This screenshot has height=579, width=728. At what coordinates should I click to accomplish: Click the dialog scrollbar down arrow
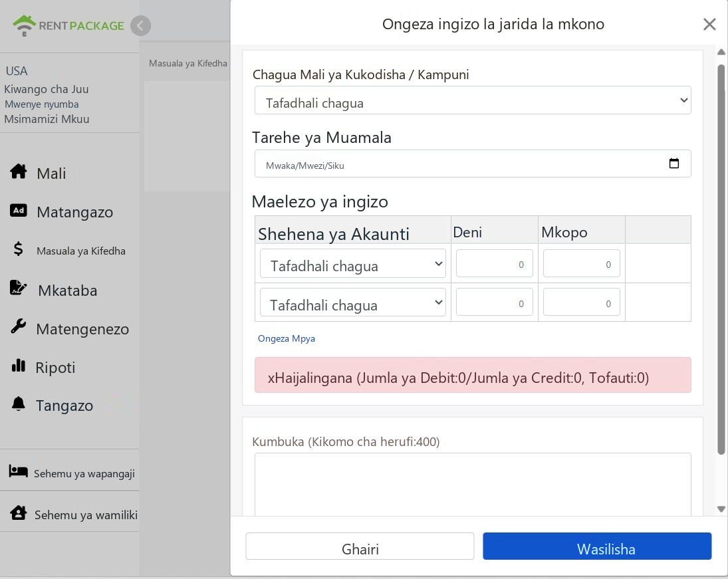721,509
